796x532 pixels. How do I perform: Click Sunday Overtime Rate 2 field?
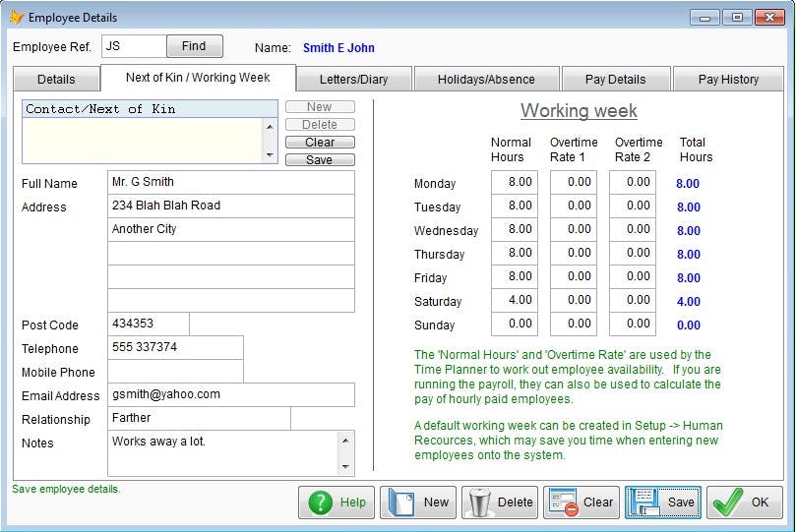[x=633, y=324]
